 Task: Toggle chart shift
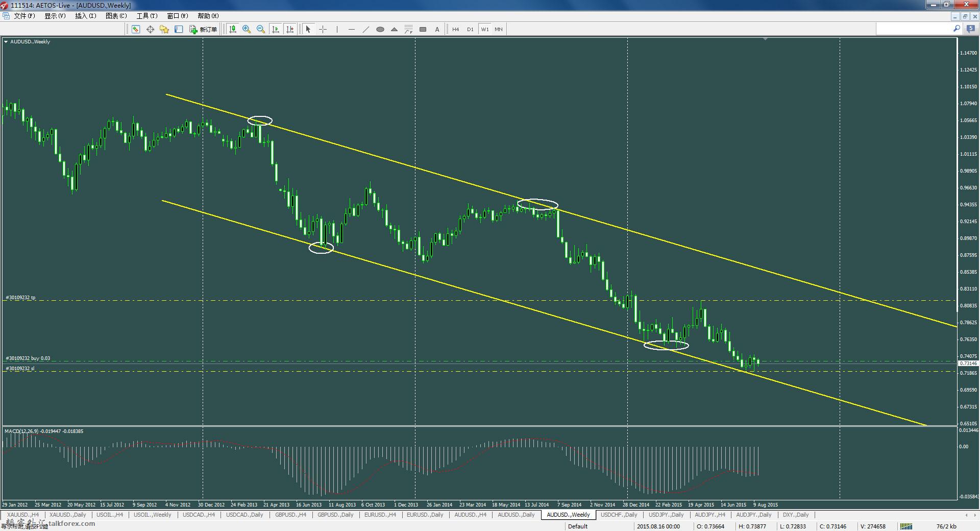290,29
